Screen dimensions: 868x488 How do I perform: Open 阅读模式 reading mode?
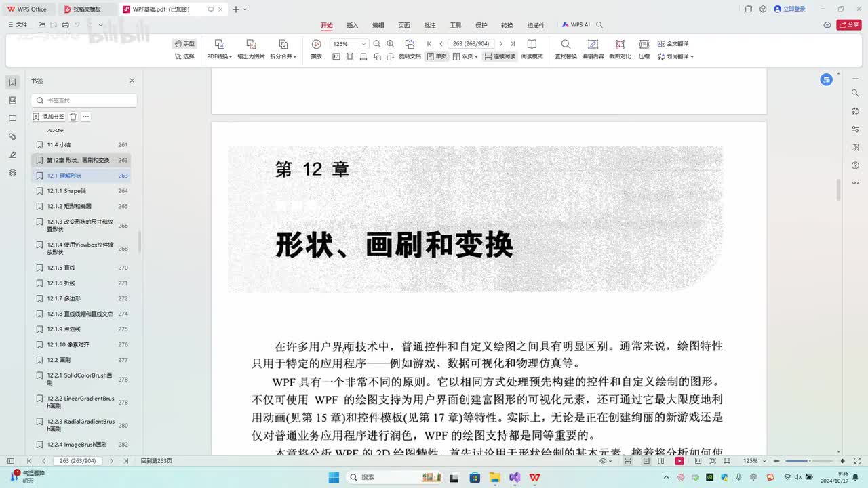[x=532, y=49]
